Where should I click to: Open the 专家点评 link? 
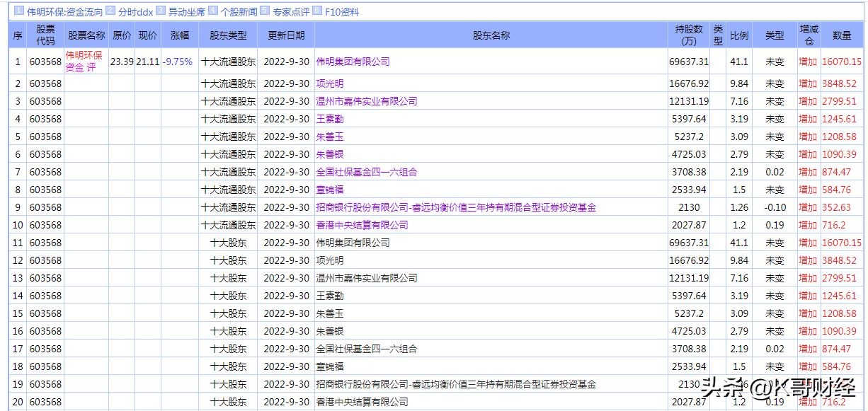pyautogui.click(x=290, y=12)
